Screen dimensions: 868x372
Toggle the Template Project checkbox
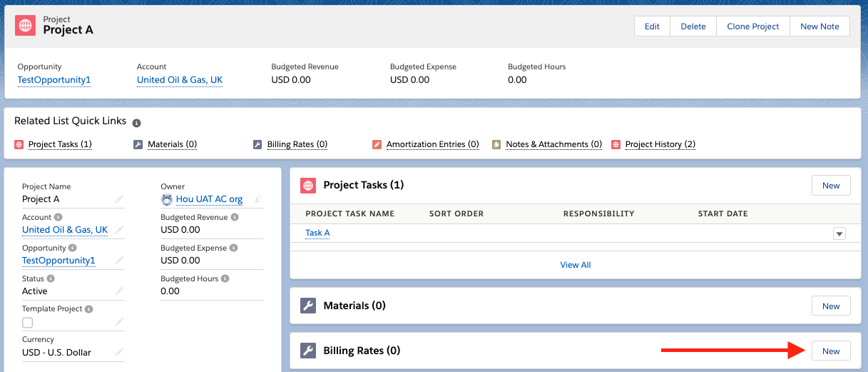coord(27,323)
